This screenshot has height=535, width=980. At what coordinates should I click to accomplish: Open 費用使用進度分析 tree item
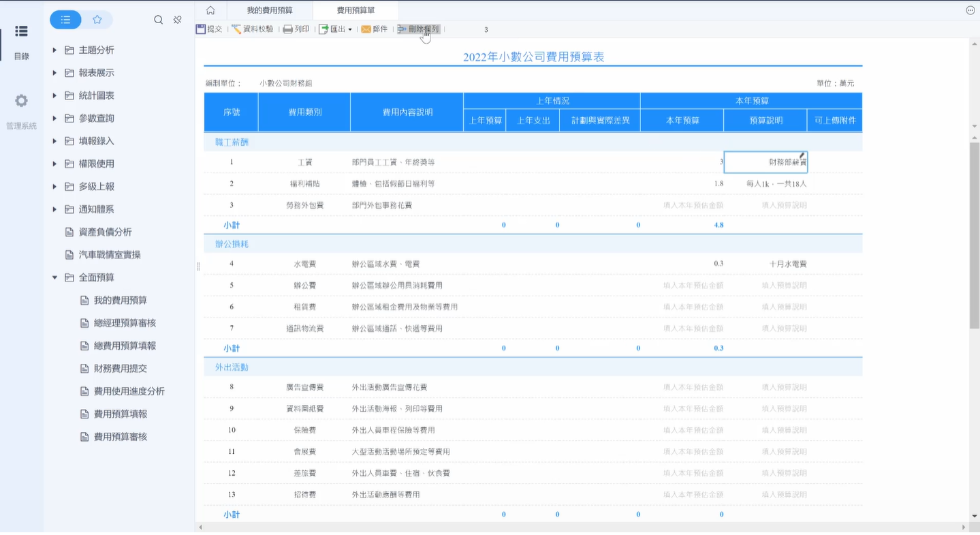click(122, 391)
